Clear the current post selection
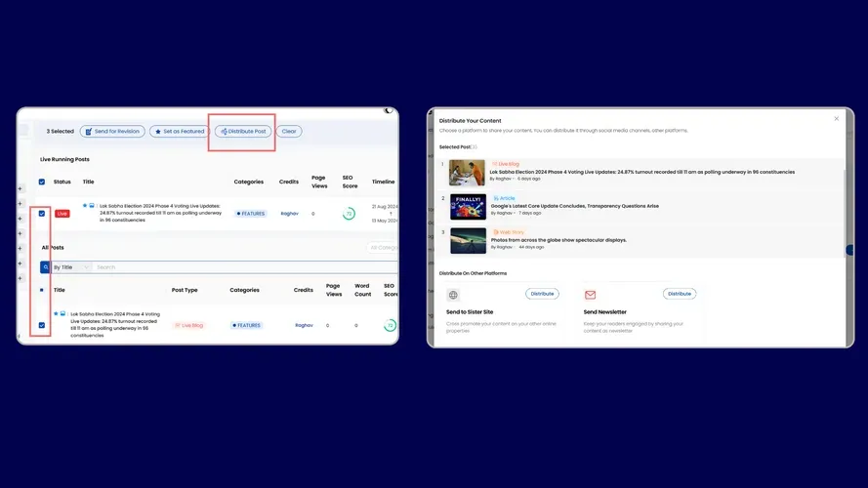Viewport: 868px width, 488px height. tap(289, 131)
